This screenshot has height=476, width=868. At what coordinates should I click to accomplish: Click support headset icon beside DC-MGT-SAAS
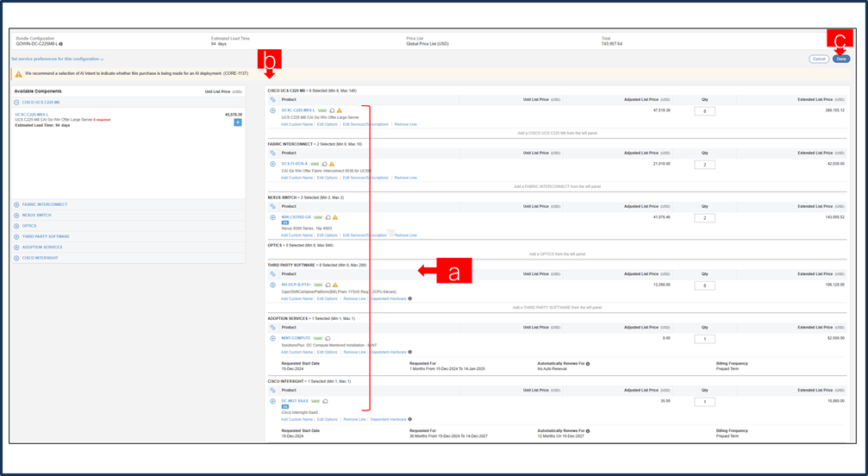click(325, 401)
